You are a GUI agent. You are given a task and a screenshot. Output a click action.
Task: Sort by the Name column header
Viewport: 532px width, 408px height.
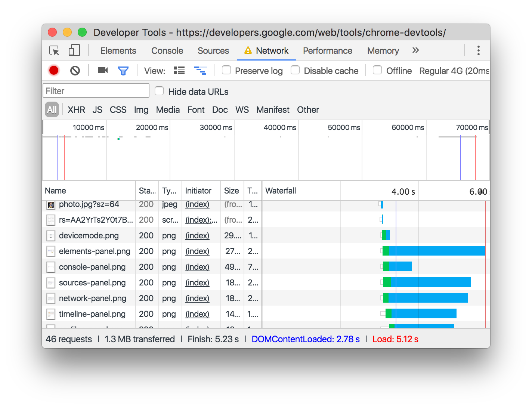click(89, 191)
